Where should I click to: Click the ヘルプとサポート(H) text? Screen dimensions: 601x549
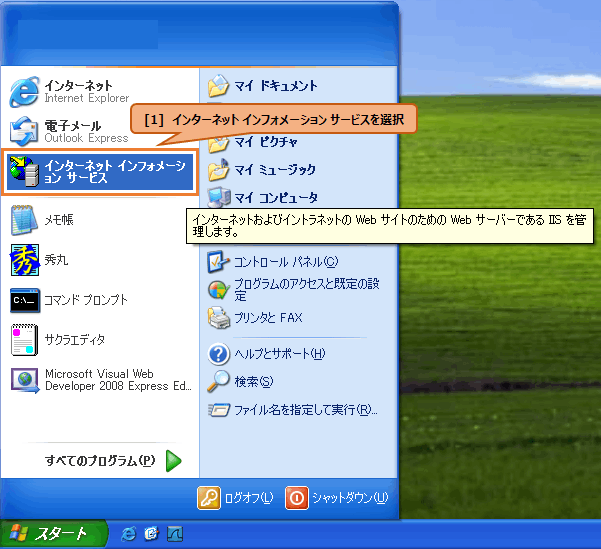click(x=280, y=353)
